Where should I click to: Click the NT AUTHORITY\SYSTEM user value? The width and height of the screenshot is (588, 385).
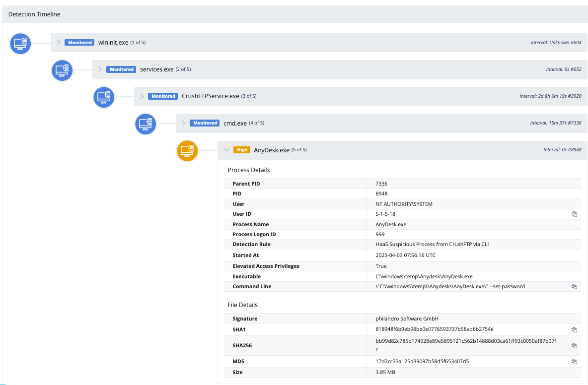[x=404, y=204]
